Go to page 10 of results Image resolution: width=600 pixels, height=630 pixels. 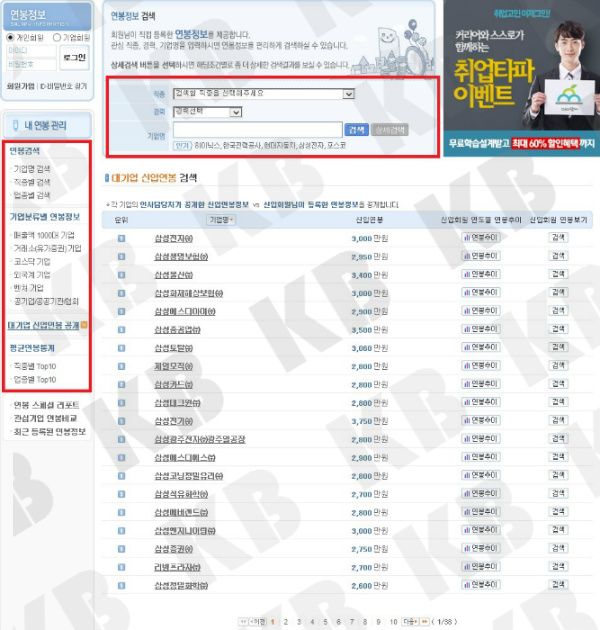tap(393, 622)
